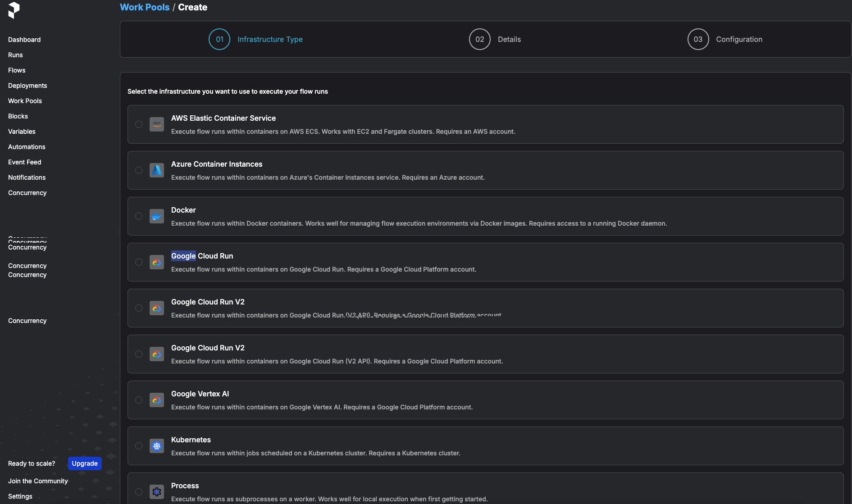Select the Docker radio button
The height and width of the screenshot is (504, 852).
[x=139, y=216]
